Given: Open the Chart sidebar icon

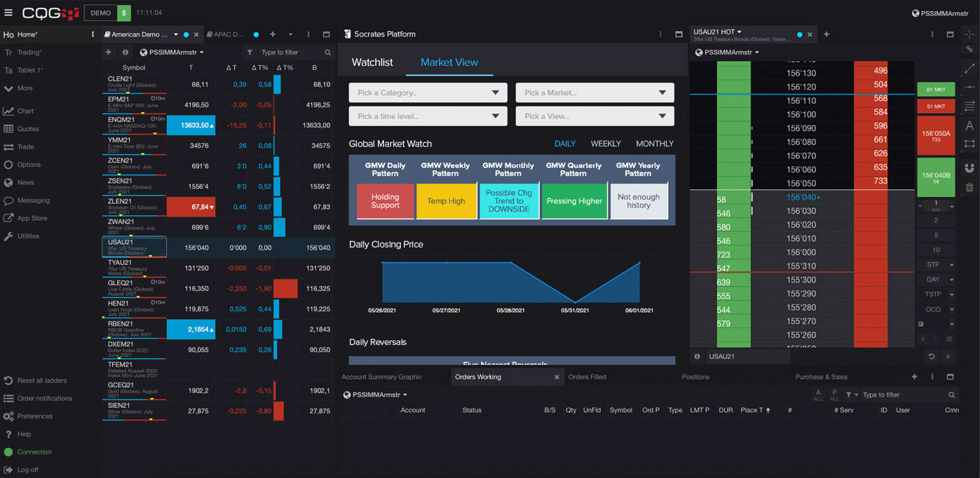Looking at the screenshot, I should pyautogui.click(x=8, y=111).
